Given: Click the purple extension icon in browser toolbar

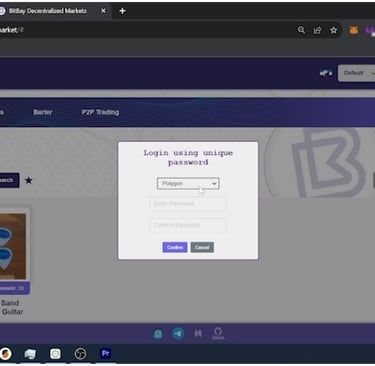Looking at the screenshot, I should point(370,31).
